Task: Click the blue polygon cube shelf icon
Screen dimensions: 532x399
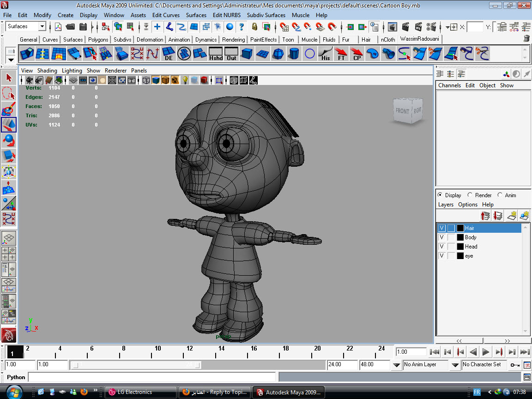Action: pos(247,54)
